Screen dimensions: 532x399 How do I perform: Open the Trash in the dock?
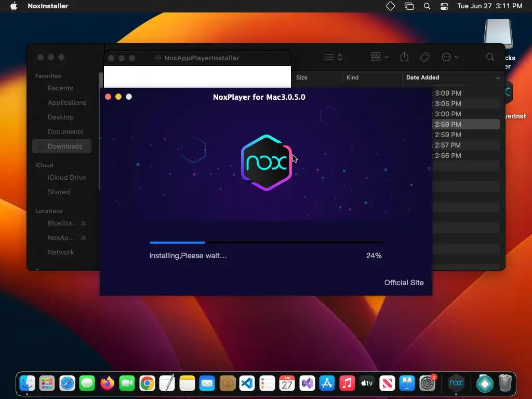click(505, 383)
